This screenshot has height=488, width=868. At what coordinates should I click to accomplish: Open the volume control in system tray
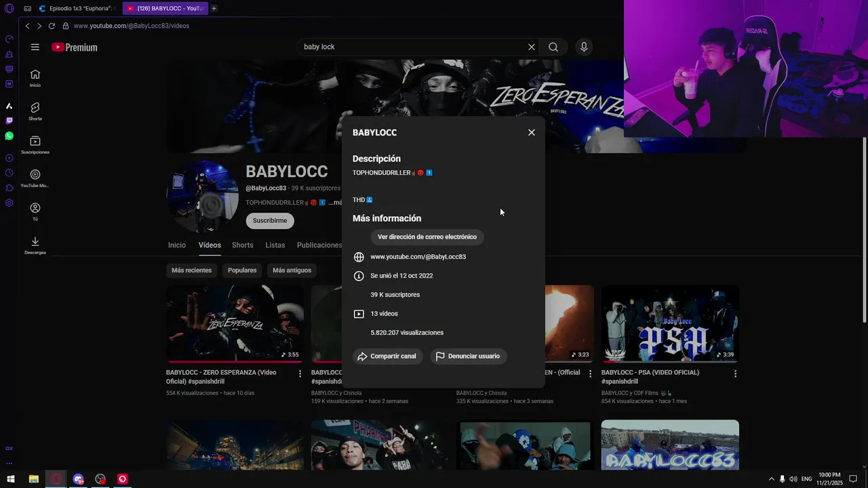tap(793, 479)
